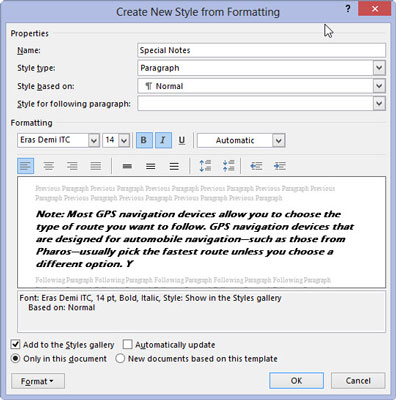The image size is (396, 400).
Task: Increase indent icon
Action: [280, 166]
